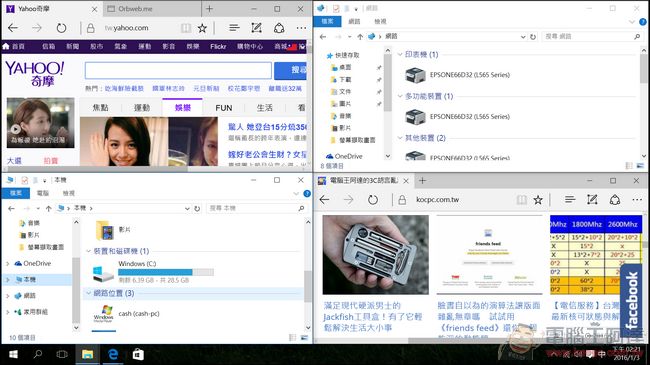Go back in the Yahoo browser window
This screenshot has height=365, width=650.
click(13, 28)
